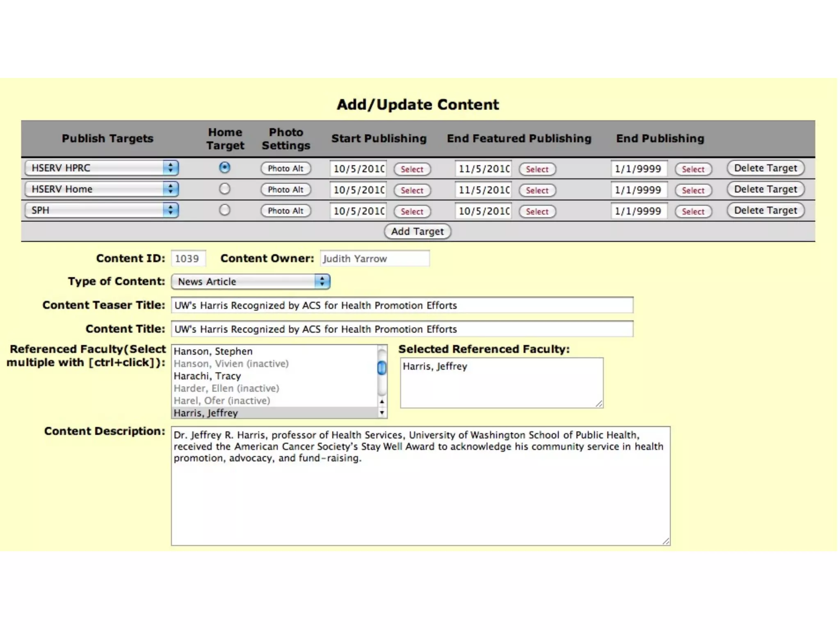Viewport: 840px width, 630px height.
Task: Click Photo Alt button for HSERV HPRC
Action: (285, 168)
